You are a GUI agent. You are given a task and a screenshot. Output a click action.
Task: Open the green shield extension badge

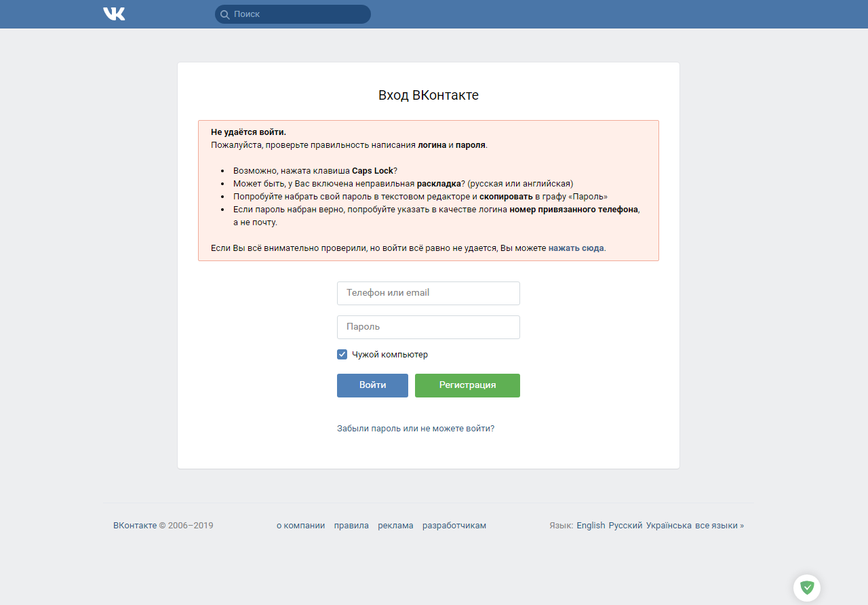tap(807, 588)
